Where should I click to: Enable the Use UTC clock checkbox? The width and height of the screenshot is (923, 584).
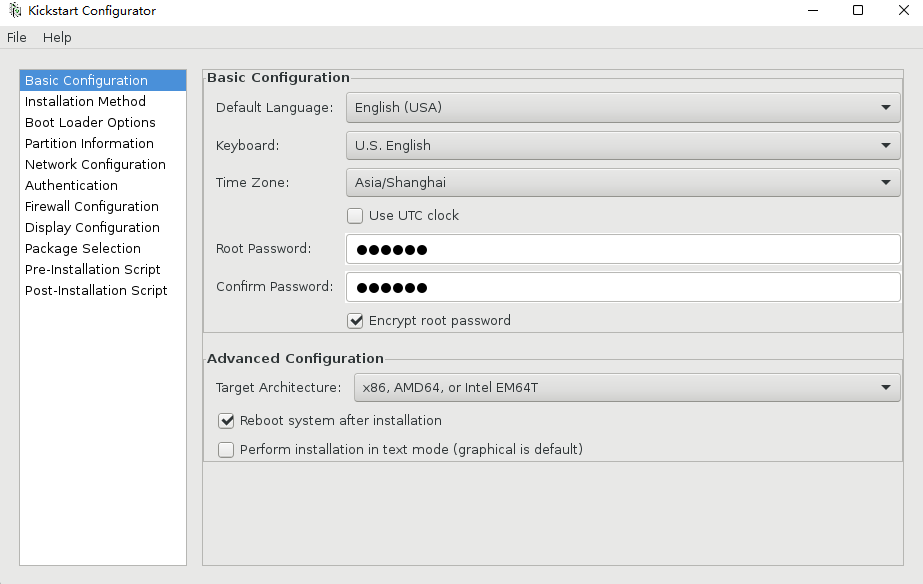(x=355, y=216)
